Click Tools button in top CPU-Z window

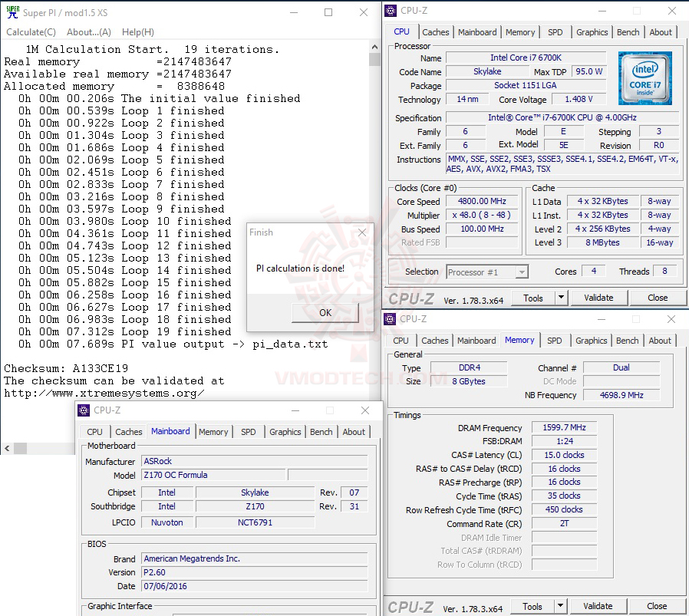533,298
